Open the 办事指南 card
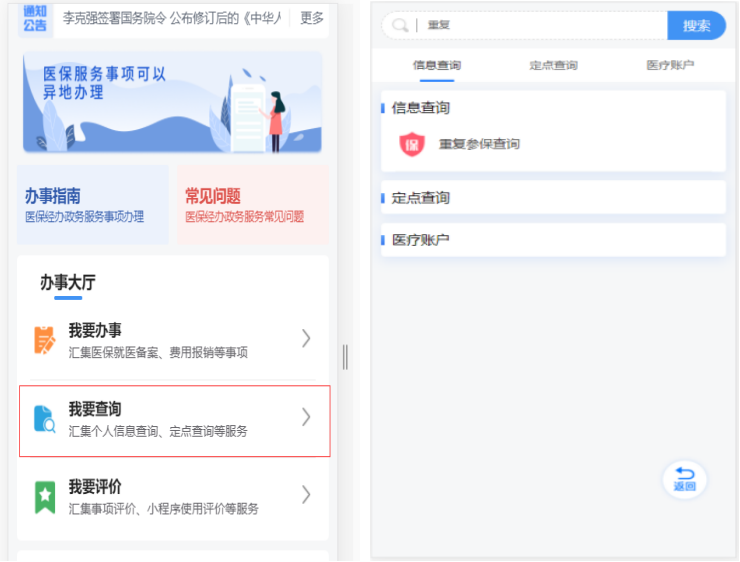740x562 pixels. point(92,205)
